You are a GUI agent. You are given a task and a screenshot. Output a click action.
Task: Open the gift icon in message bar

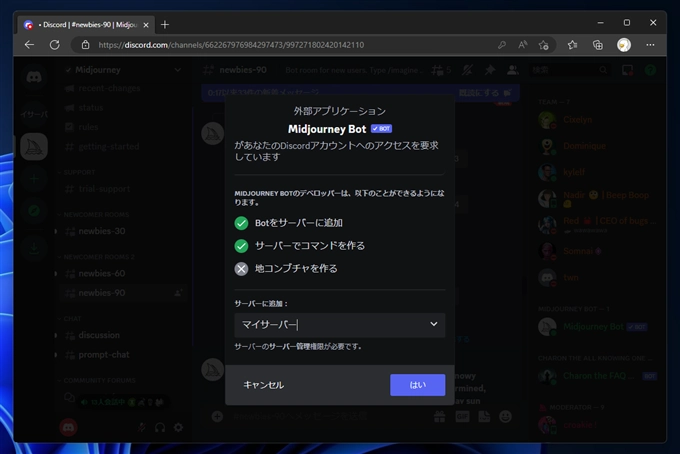(x=440, y=416)
